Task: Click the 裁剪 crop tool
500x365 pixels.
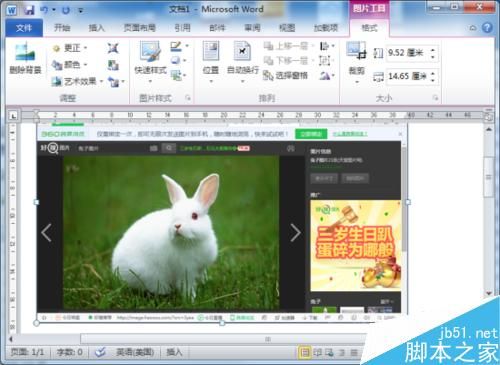Action: [356, 62]
